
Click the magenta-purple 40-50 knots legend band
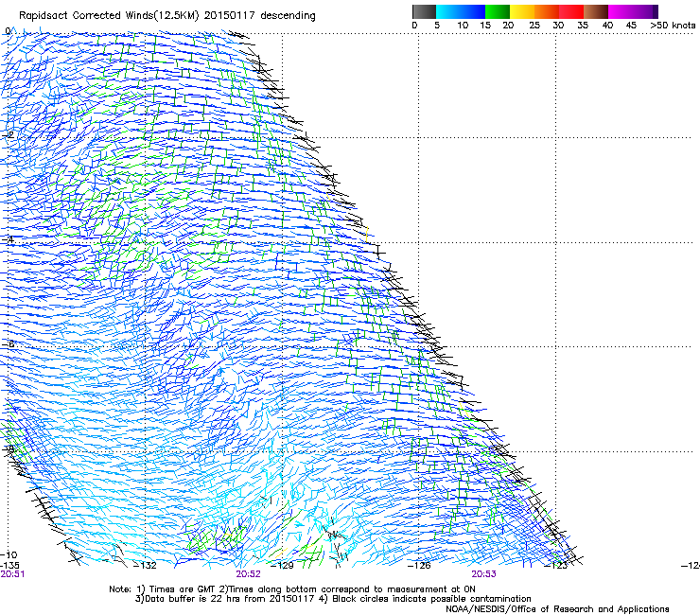point(633,11)
